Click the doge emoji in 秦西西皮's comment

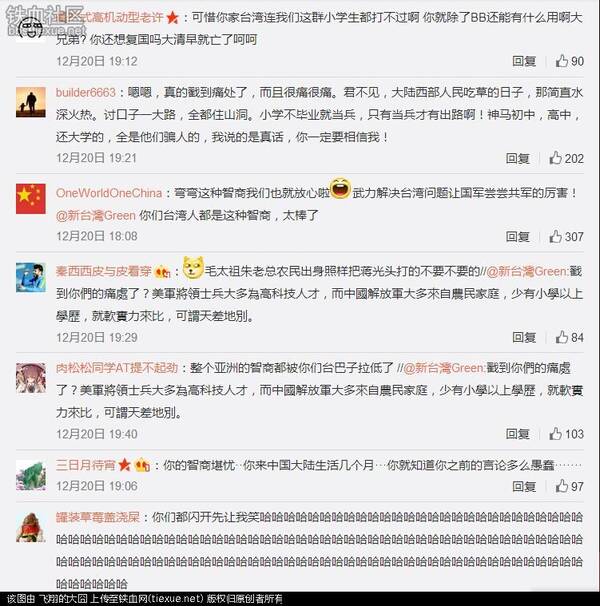[193, 267]
